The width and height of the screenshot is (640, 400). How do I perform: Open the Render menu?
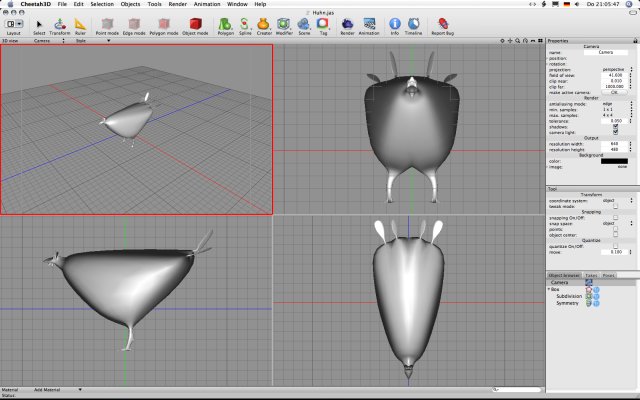pos(178,4)
